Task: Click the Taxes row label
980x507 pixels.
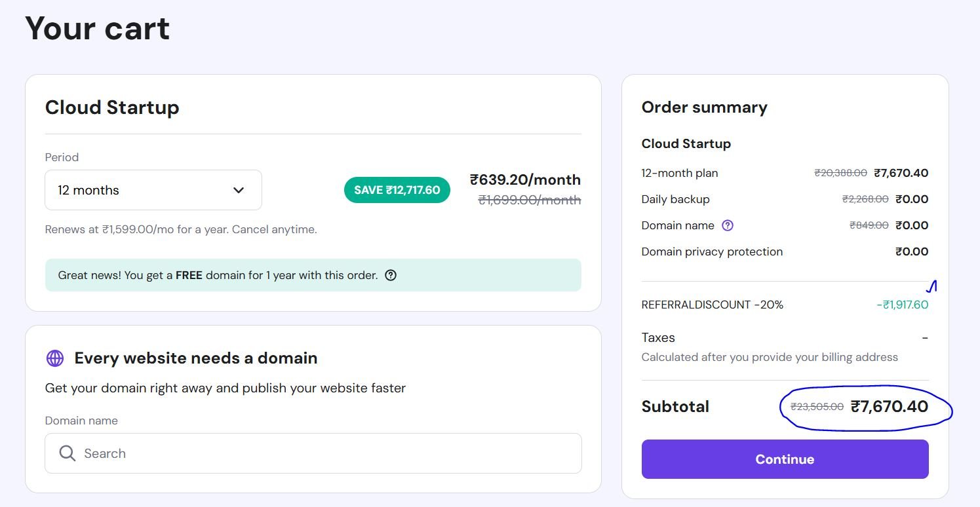Action: click(658, 338)
